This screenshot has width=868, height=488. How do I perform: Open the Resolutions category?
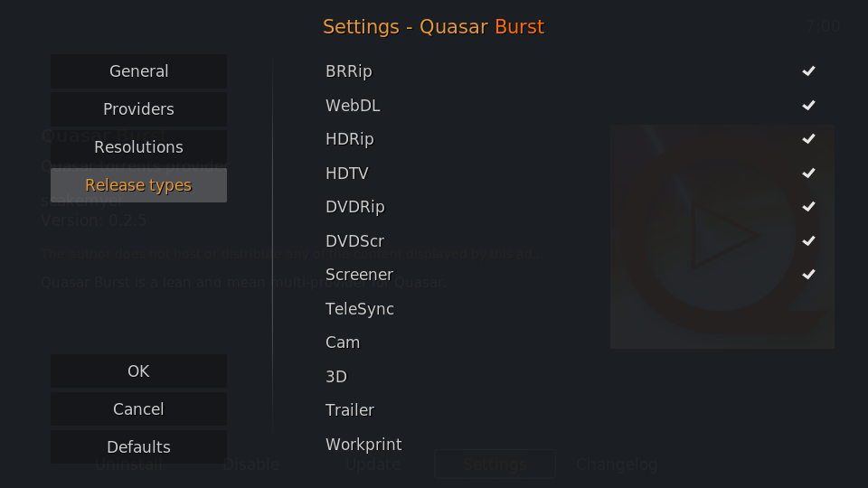point(138,147)
